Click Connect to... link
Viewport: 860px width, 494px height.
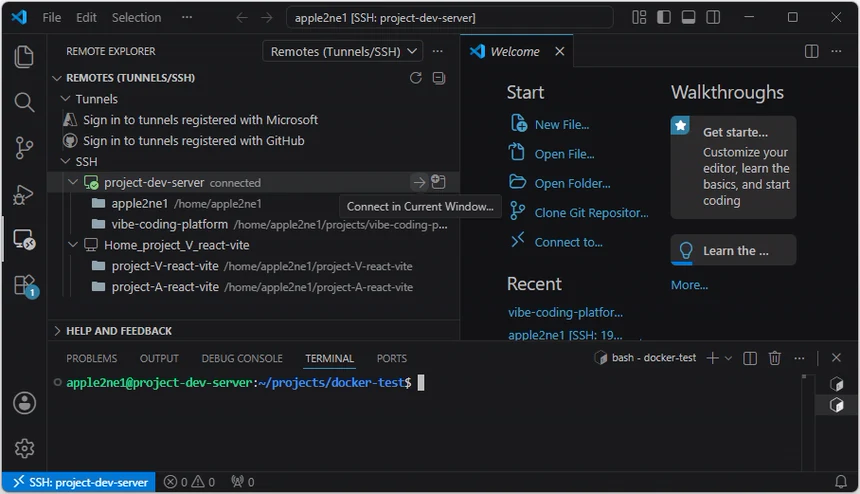click(568, 243)
